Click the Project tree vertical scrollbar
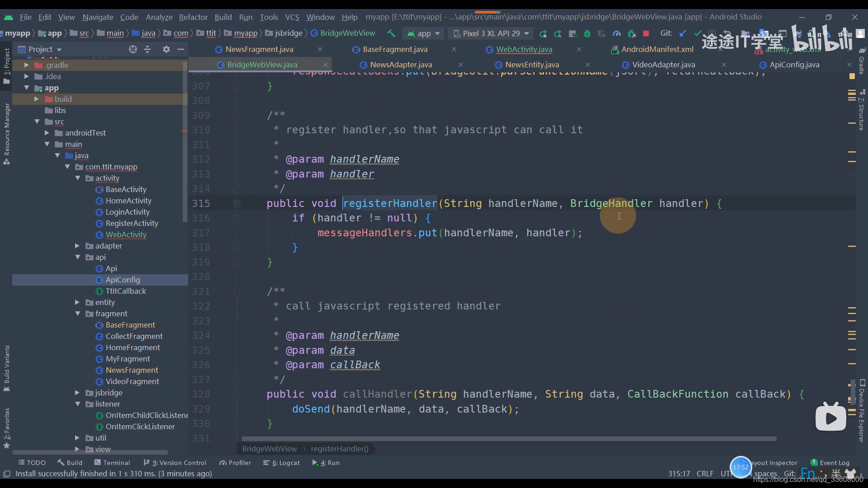Screen dimensions: 868x488 click(184, 141)
